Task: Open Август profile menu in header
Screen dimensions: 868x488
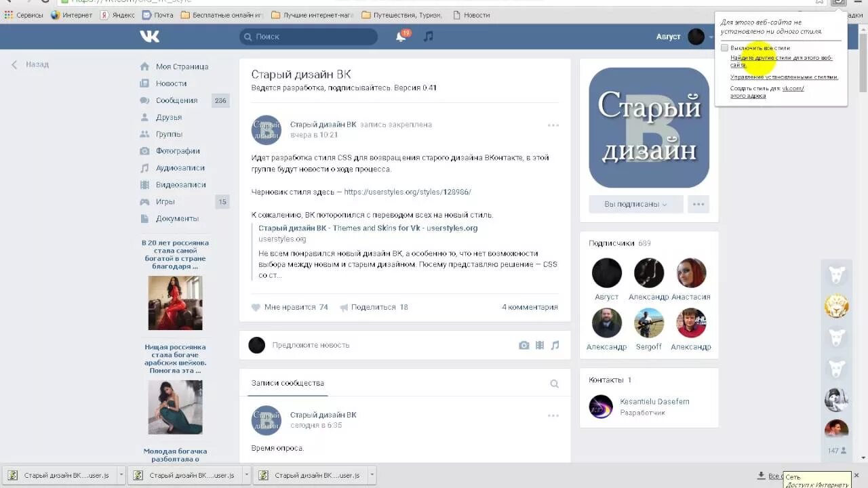Action: click(x=684, y=37)
